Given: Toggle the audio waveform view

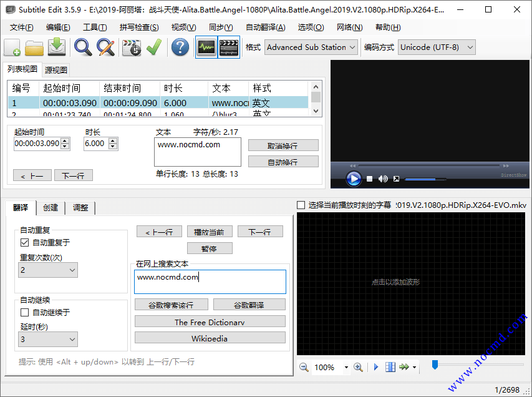Looking at the screenshot, I should point(206,47).
